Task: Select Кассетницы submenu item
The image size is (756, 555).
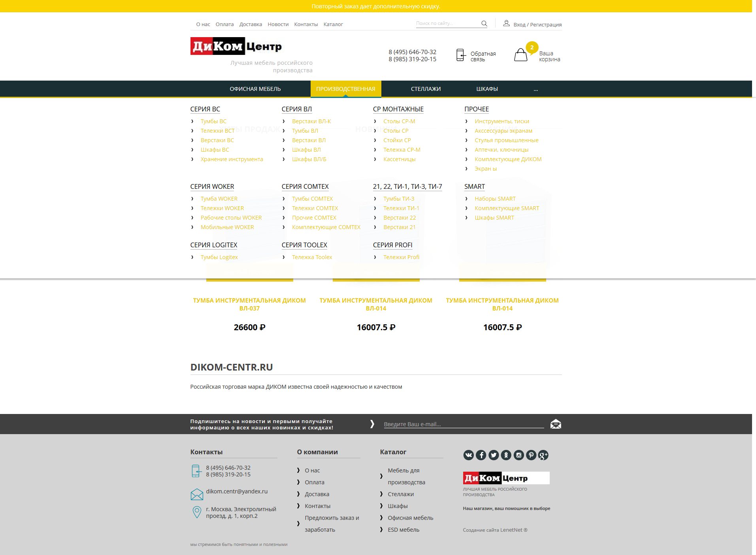Action: tap(400, 159)
